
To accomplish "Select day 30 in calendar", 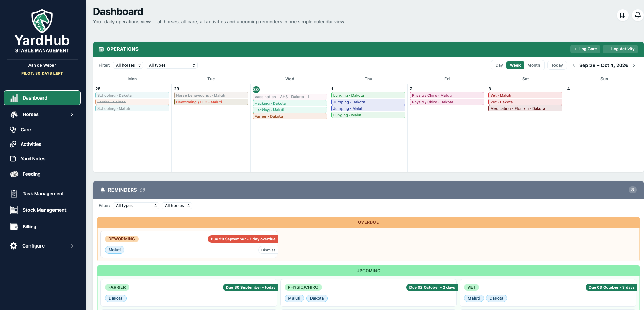I will 256,90.
